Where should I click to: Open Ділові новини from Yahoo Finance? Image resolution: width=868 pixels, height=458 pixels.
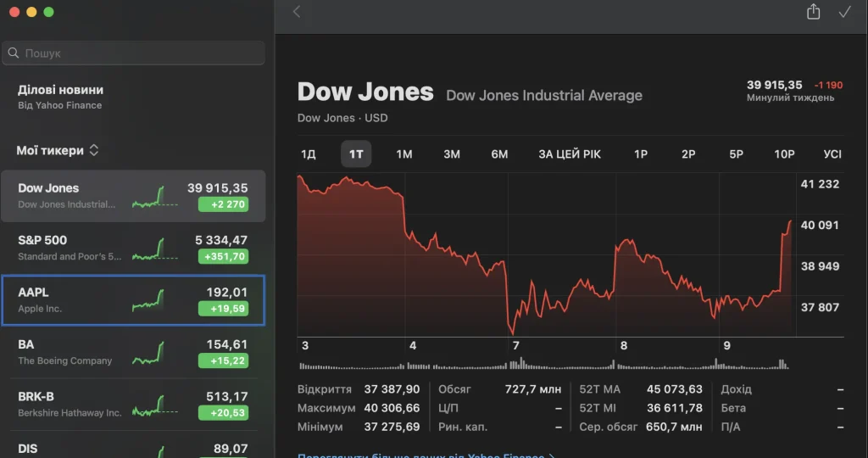(60, 97)
